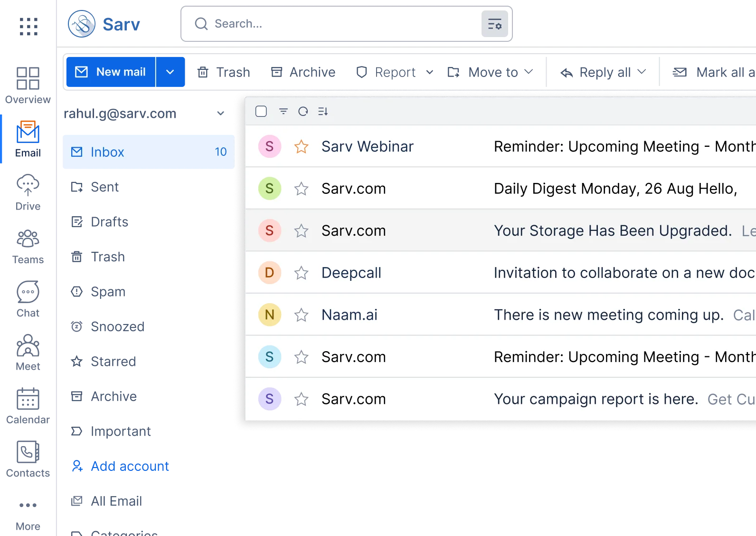Click Mark all as read button
756x536 pixels.
tap(714, 72)
